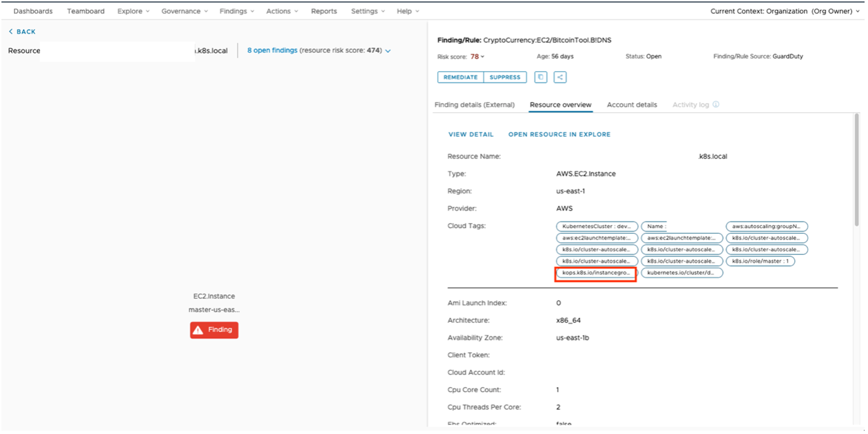Screen dimensions: 868x434
Task: Open the Dashboards menu item
Action: pos(33,11)
